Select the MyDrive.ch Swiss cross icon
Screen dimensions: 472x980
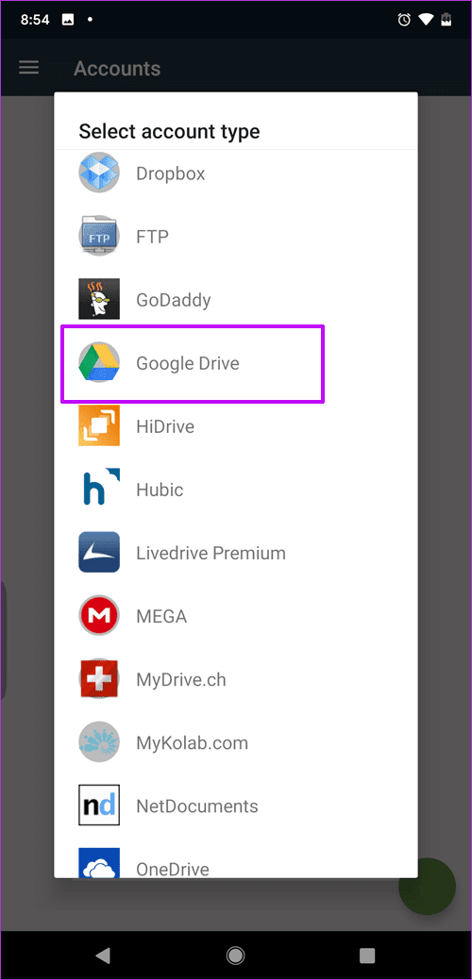(99, 679)
